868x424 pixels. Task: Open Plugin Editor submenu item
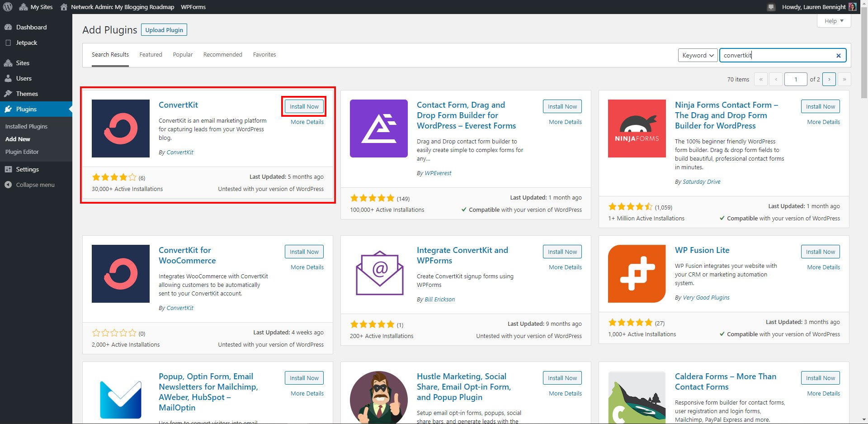tap(22, 152)
